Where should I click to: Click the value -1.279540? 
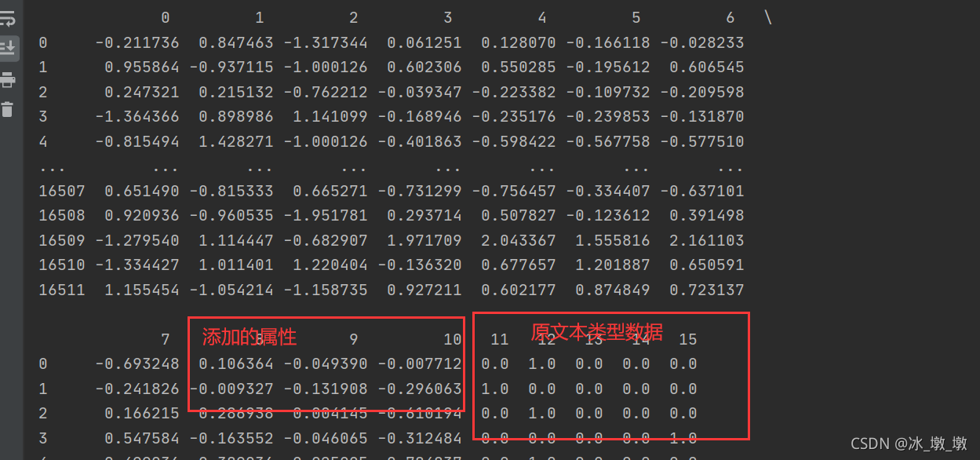coord(137,240)
